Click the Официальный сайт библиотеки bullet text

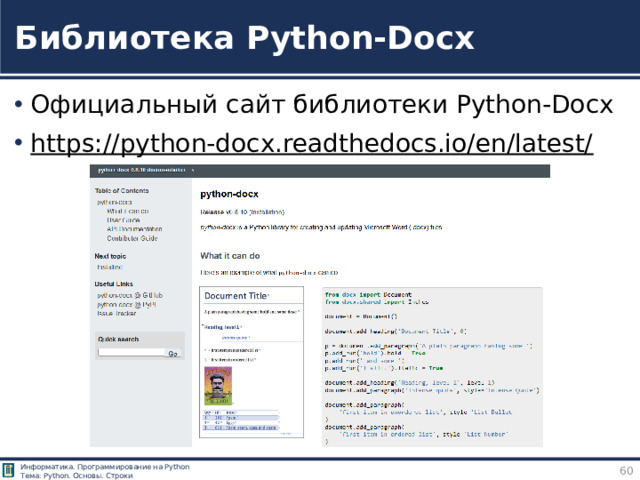(322, 104)
